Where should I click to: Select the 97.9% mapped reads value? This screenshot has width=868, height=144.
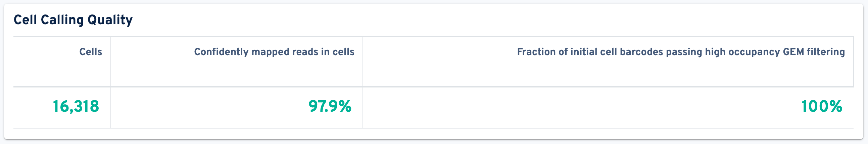(330, 106)
